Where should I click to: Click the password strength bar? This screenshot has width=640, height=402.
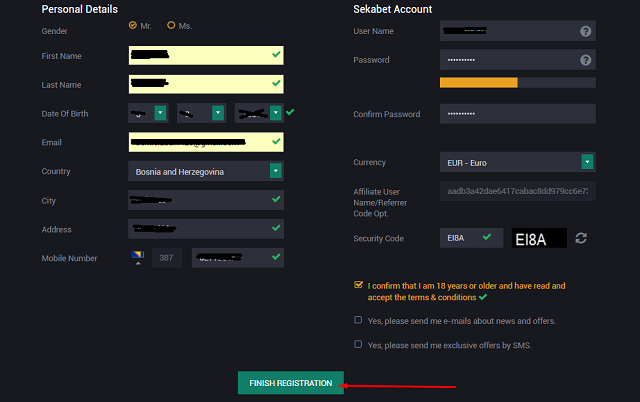[x=518, y=82]
